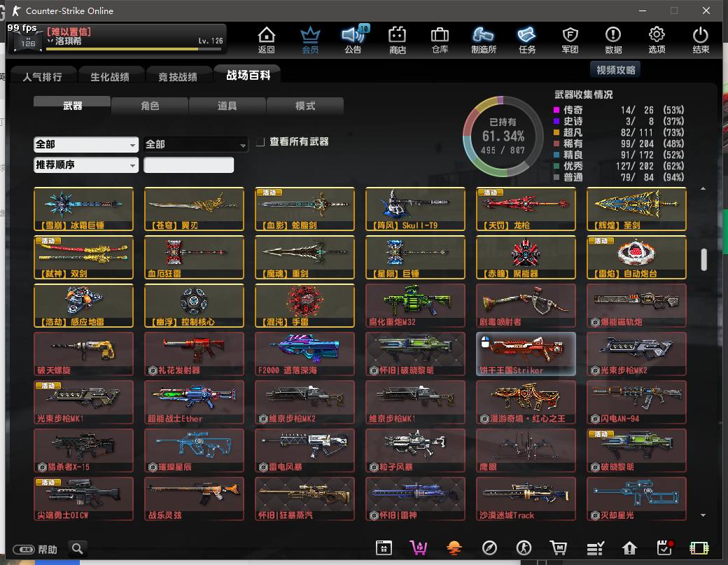728x565 pixels.
Task: Select the 【赤瞳】聚能器 weapon card
Action: (x=526, y=257)
